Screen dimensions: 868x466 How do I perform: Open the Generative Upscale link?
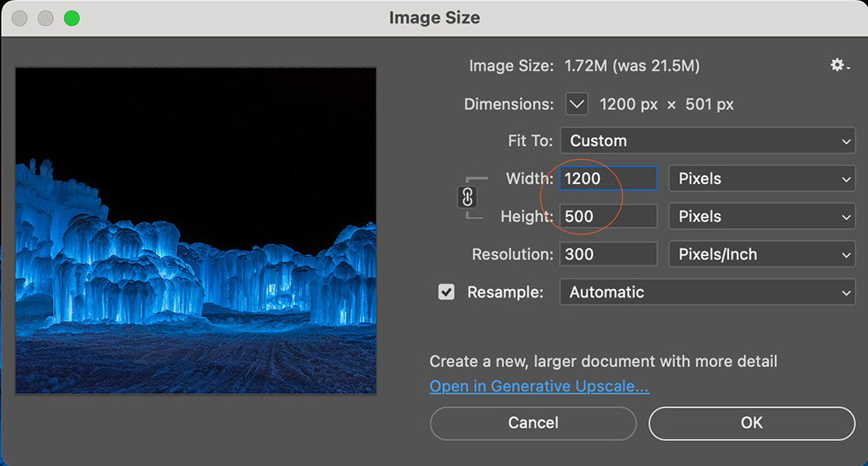pyautogui.click(x=539, y=386)
